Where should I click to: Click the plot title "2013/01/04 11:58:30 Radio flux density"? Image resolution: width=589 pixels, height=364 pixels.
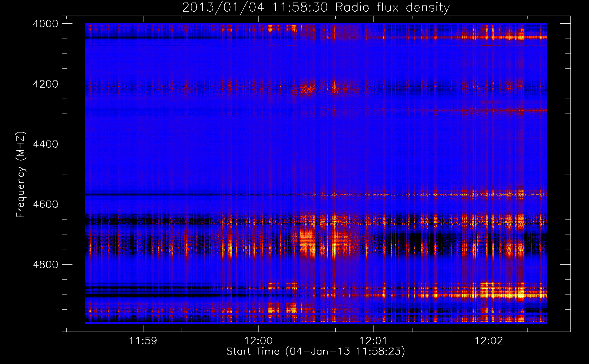point(316,8)
